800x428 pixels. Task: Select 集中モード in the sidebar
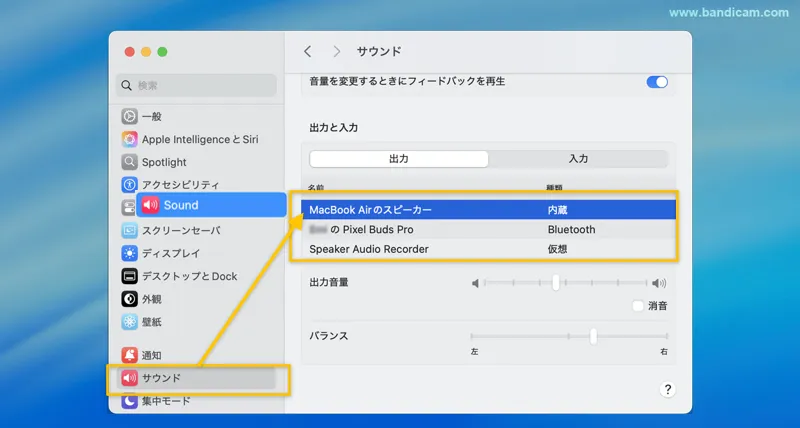point(166,401)
